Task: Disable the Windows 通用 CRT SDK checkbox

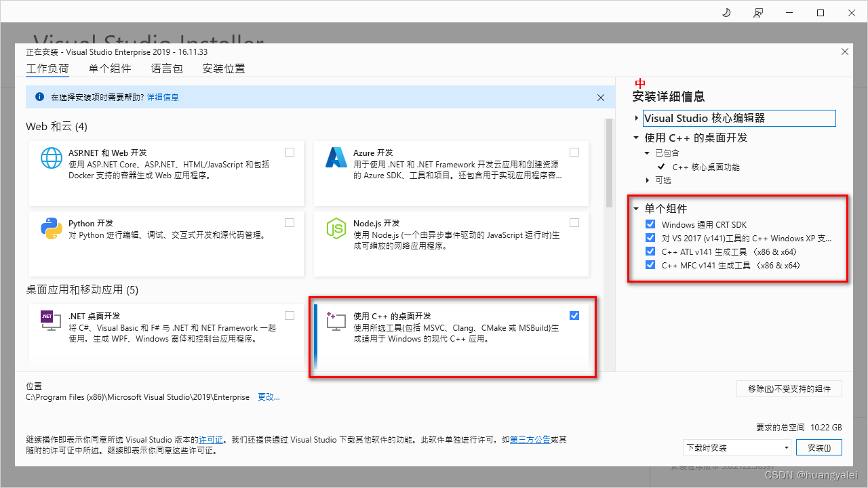Action: 650,224
